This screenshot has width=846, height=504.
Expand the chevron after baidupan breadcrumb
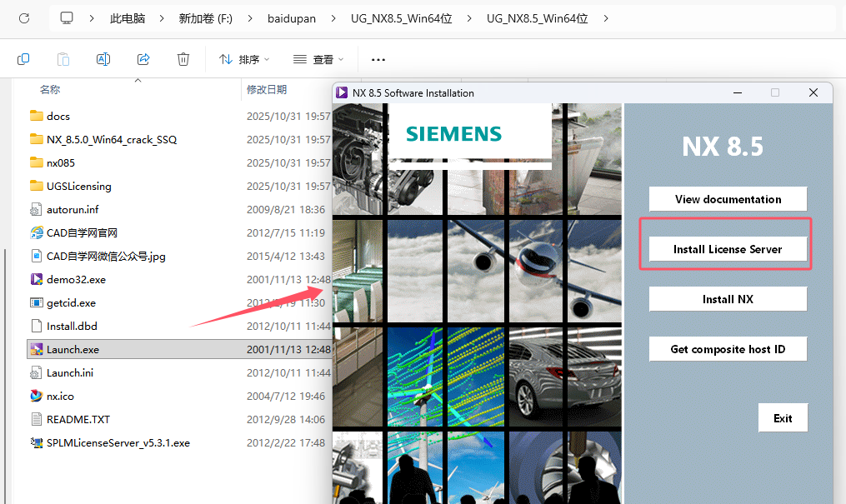pos(333,18)
